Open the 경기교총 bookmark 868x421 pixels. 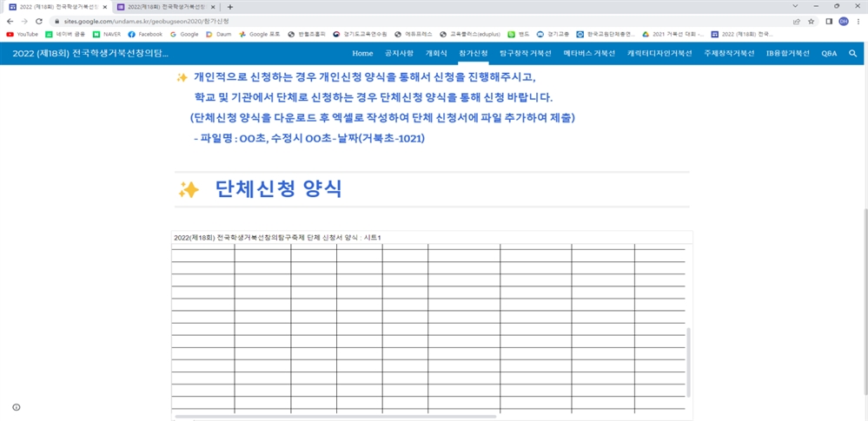[x=553, y=34]
